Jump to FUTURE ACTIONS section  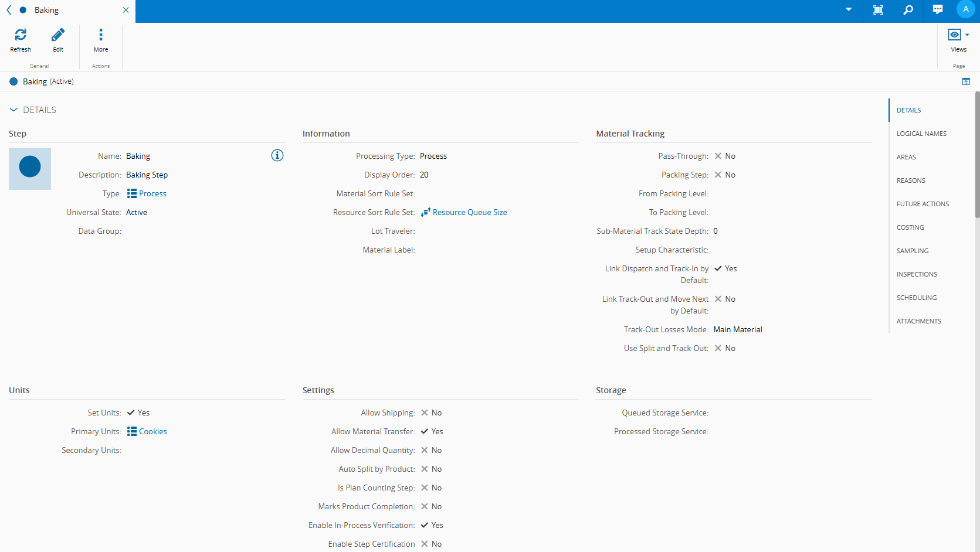923,204
